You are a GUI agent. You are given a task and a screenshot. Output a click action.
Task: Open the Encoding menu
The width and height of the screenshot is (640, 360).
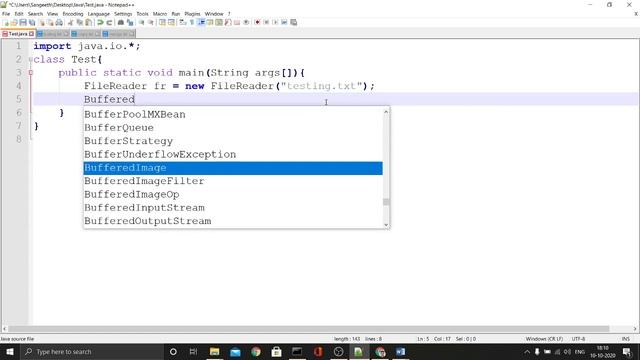click(73, 14)
